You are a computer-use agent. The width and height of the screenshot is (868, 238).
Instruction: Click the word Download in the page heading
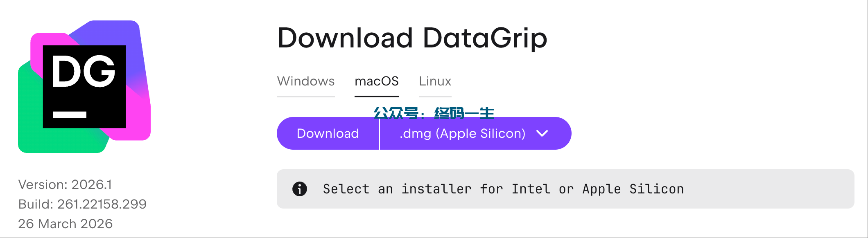coord(345,38)
